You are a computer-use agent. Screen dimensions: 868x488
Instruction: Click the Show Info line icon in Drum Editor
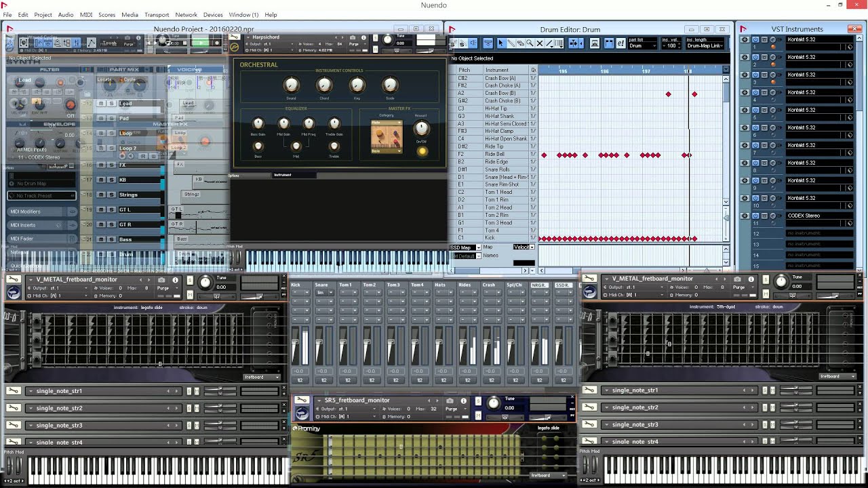[488, 43]
